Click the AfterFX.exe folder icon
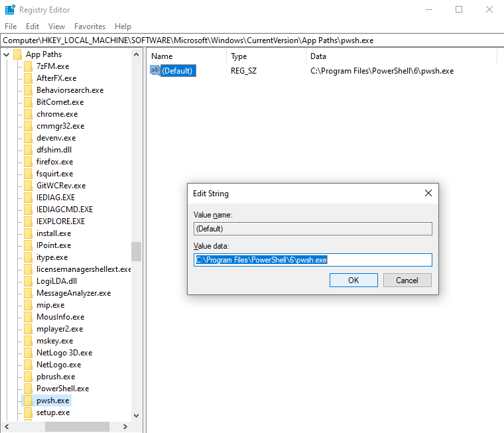Viewport: 504px width, 433px height. pyautogui.click(x=29, y=78)
